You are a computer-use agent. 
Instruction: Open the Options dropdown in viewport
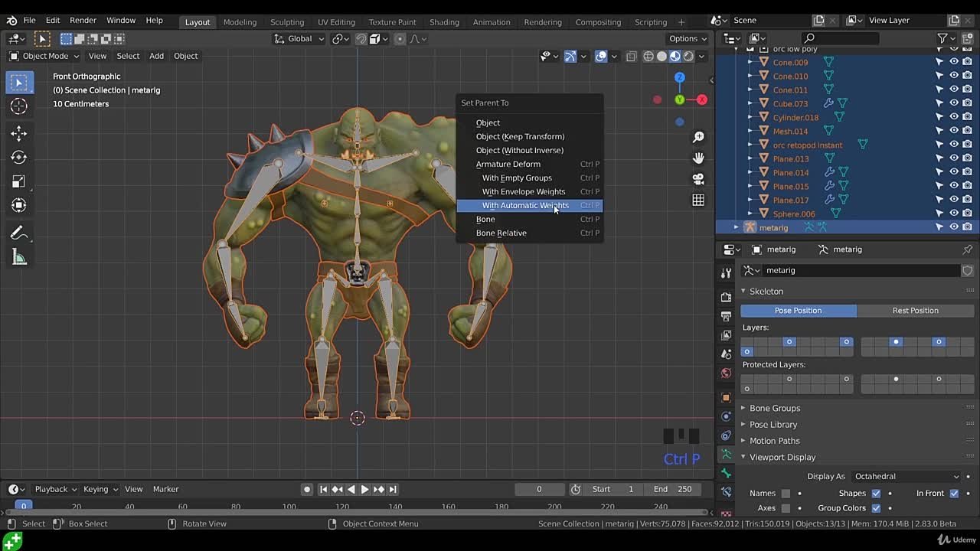click(688, 39)
